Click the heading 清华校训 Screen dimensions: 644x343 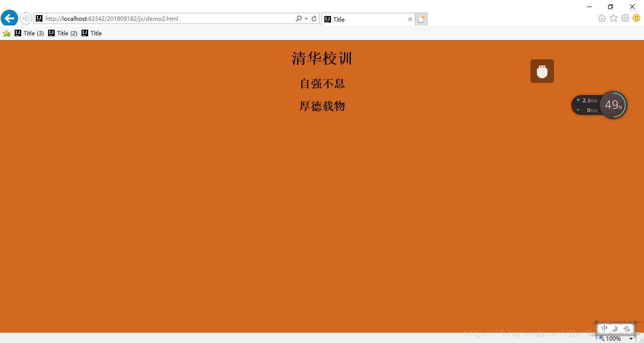pos(322,58)
